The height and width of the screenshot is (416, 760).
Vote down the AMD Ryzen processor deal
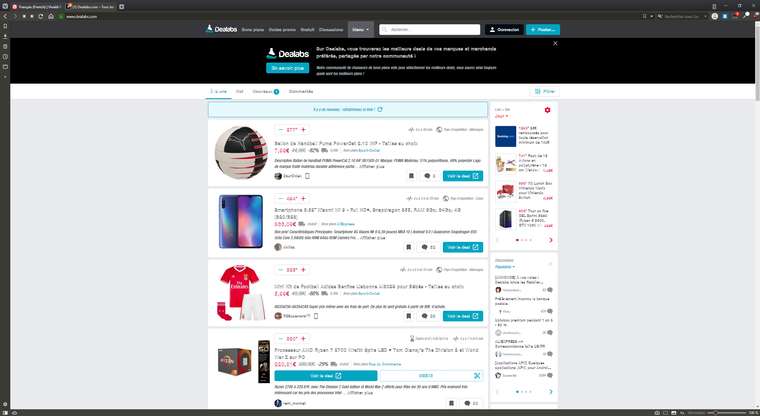(281, 338)
